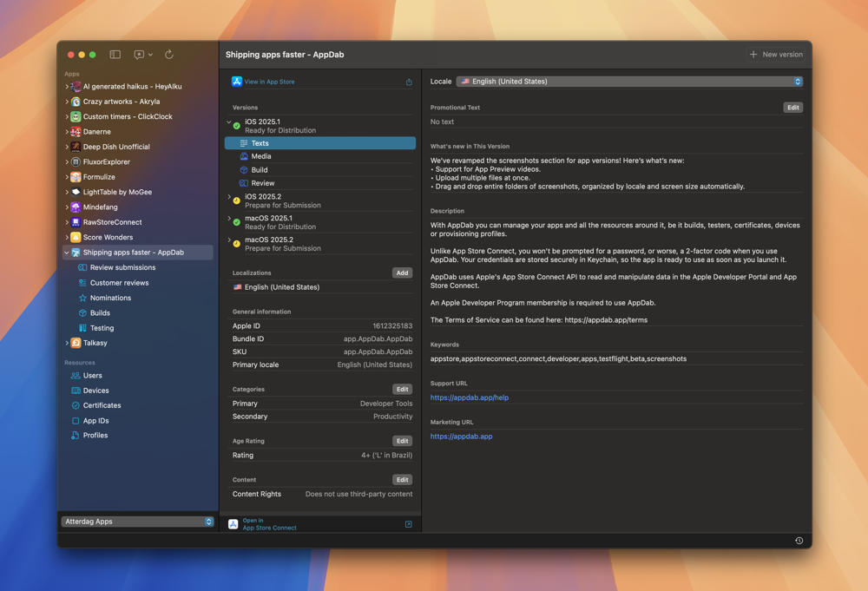The width and height of the screenshot is (868, 591).
Task: Click the App Store icon beside View in App Store
Action: point(236,82)
